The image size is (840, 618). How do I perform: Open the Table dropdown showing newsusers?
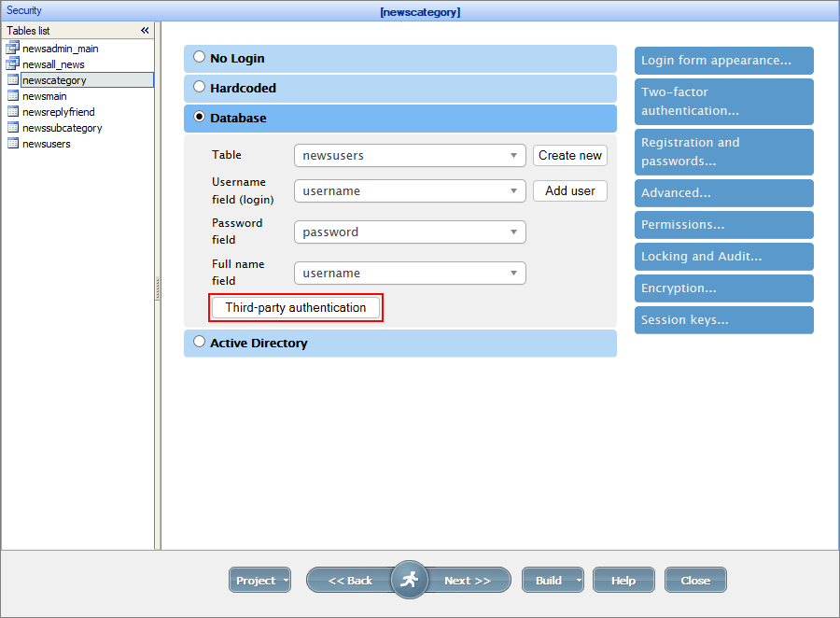pyautogui.click(x=409, y=155)
